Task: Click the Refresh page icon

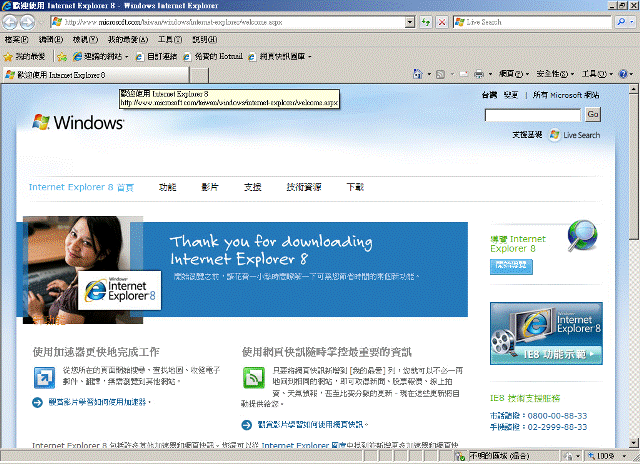Action: pyautogui.click(x=425, y=21)
